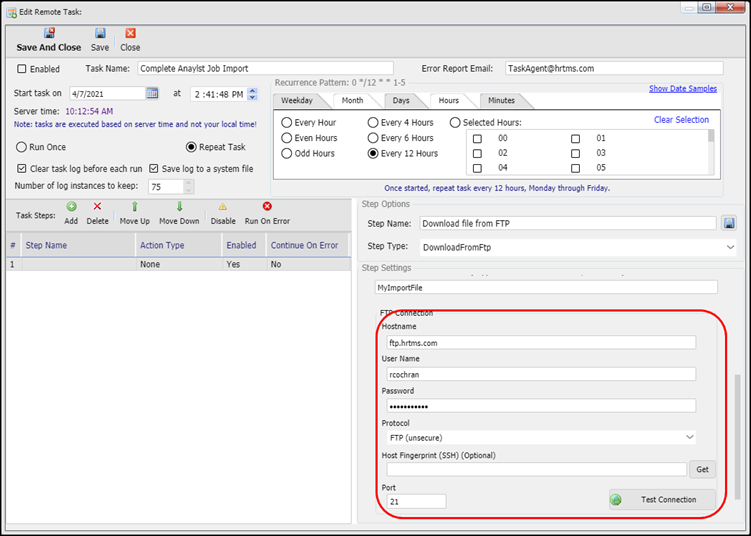The width and height of the screenshot is (751, 536).
Task: Check the hour 04 checkbox
Action: [477, 169]
